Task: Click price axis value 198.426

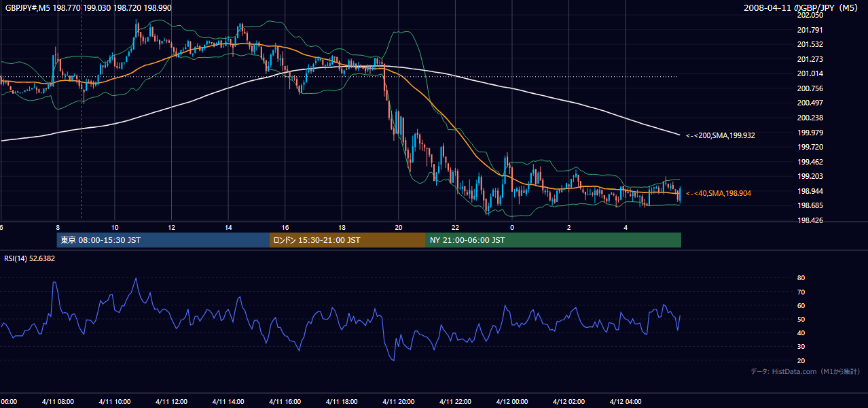Action: click(810, 220)
